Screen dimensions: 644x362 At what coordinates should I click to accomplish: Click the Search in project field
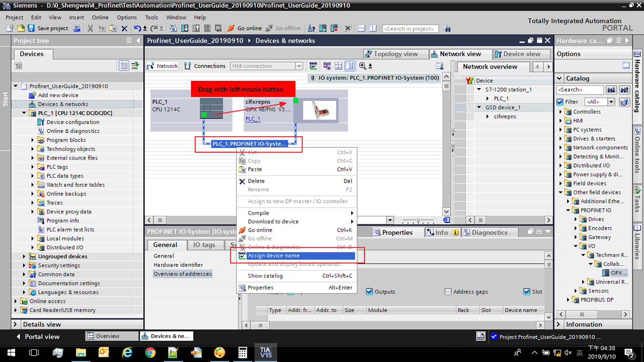click(410, 28)
